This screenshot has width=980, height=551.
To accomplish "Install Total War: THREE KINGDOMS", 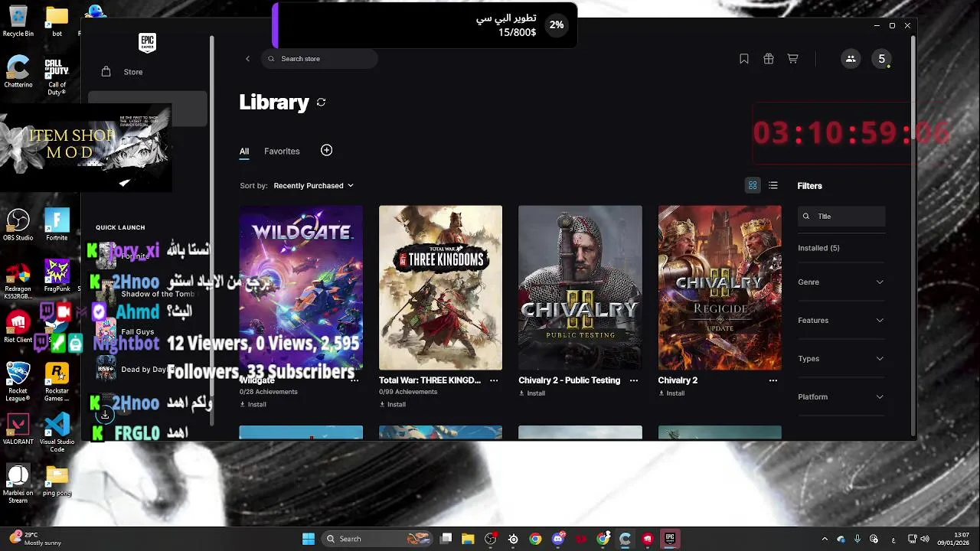I will 391,405.
